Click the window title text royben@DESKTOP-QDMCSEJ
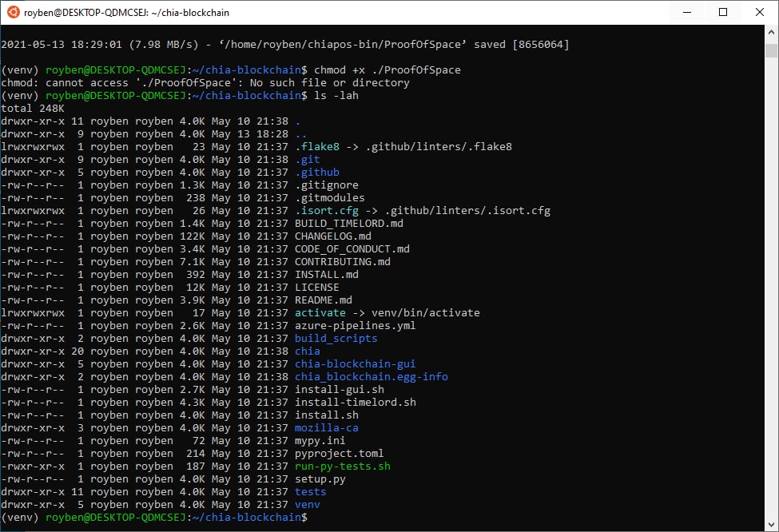 pyautogui.click(x=86, y=13)
